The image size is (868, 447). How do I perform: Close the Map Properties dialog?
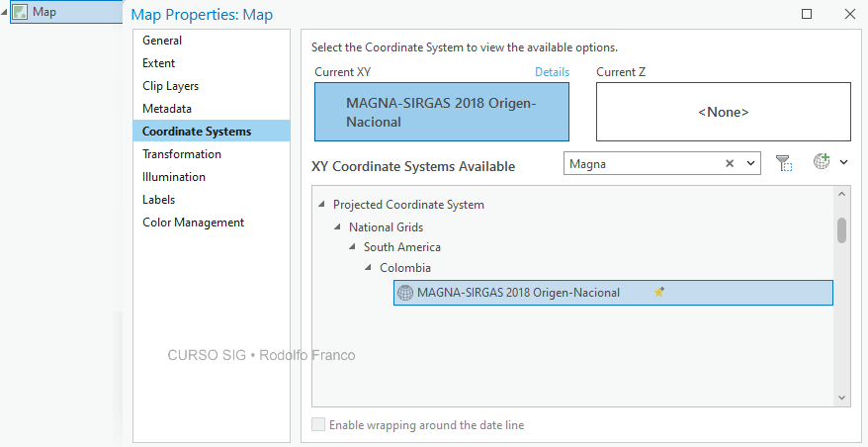[849, 14]
